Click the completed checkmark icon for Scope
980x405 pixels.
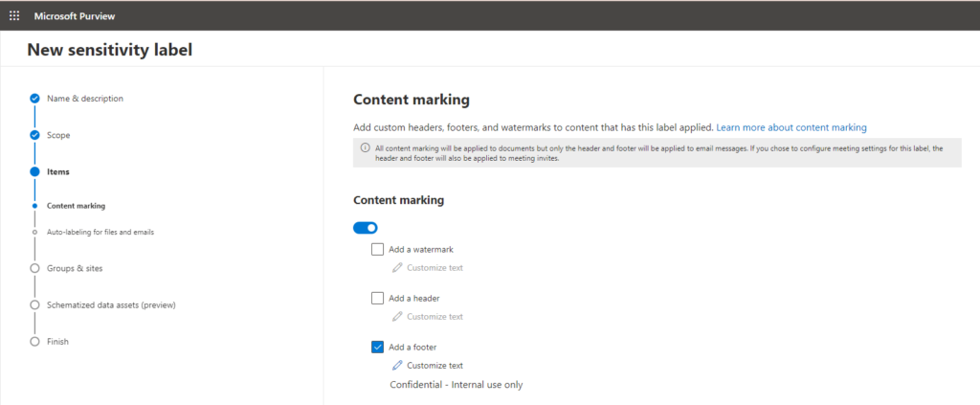click(35, 135)
